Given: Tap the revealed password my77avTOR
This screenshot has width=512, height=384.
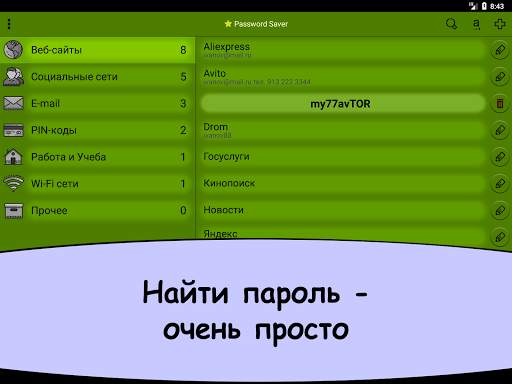Looking at the screenshot, I should pyautogui.click(x=343, y=103).
